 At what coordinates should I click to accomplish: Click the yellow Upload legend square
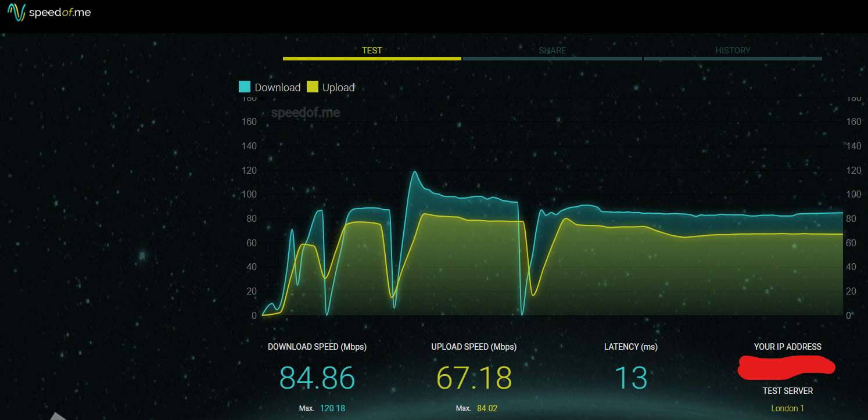click(x=313, y=87)
